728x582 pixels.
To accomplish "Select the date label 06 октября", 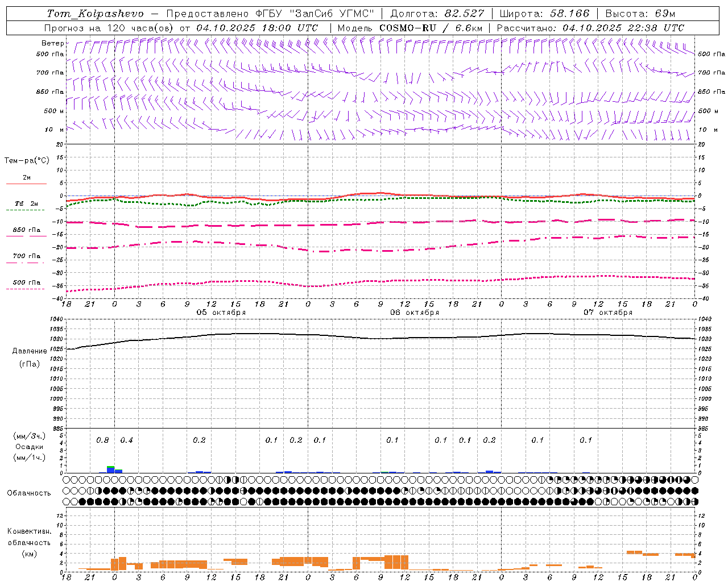I will (x=415, y=313).
